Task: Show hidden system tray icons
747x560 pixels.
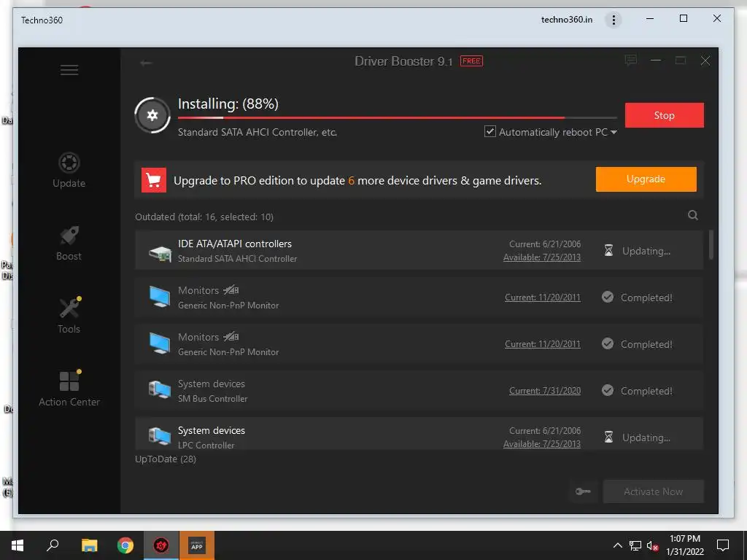Action: click(x=617, y=545)
